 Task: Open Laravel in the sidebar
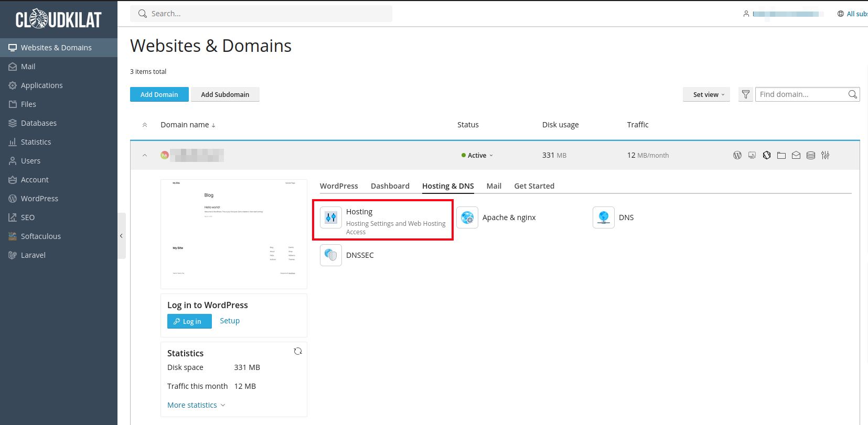pyautogui.click(x=59, y=255)
